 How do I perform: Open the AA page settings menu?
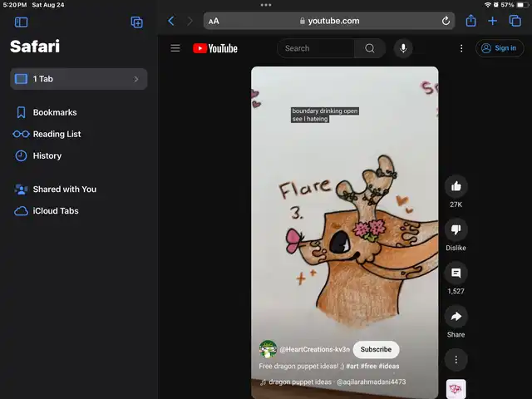pyautogui.click(x=214, y=21)
